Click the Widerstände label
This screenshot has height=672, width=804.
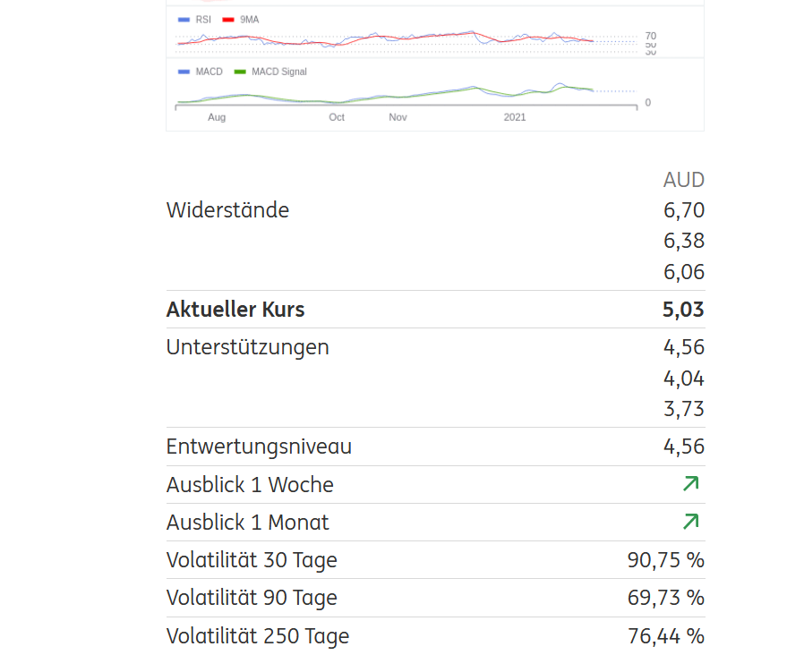[x=227, y=210]
